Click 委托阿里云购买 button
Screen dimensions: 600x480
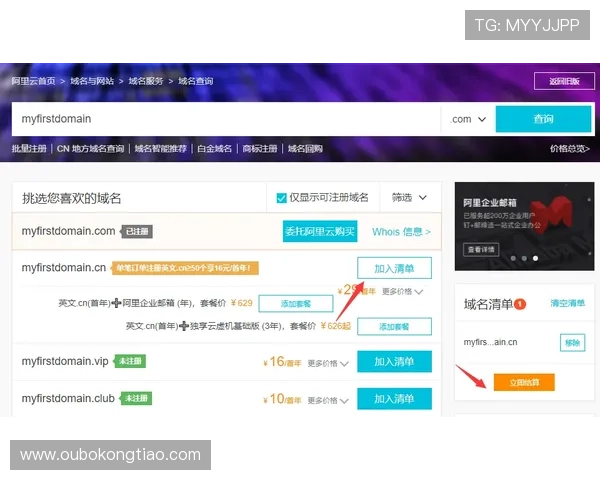click(x=320, y=231)
